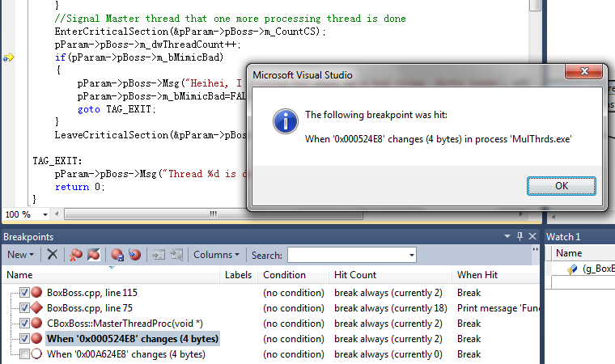Viewport: 615px width, 364px height.
Task: Click the Delete breakpoint X icon
Action: (52, 255)
